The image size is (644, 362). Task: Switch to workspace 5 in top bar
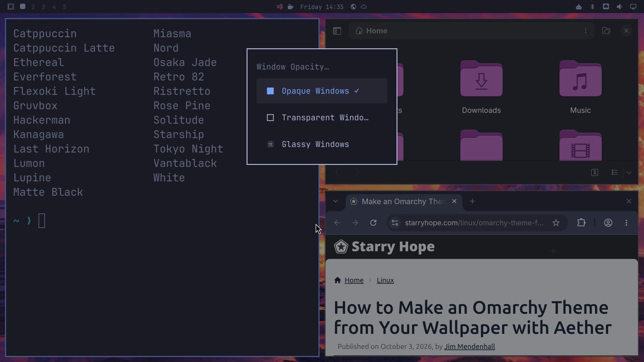coord(64,7)
